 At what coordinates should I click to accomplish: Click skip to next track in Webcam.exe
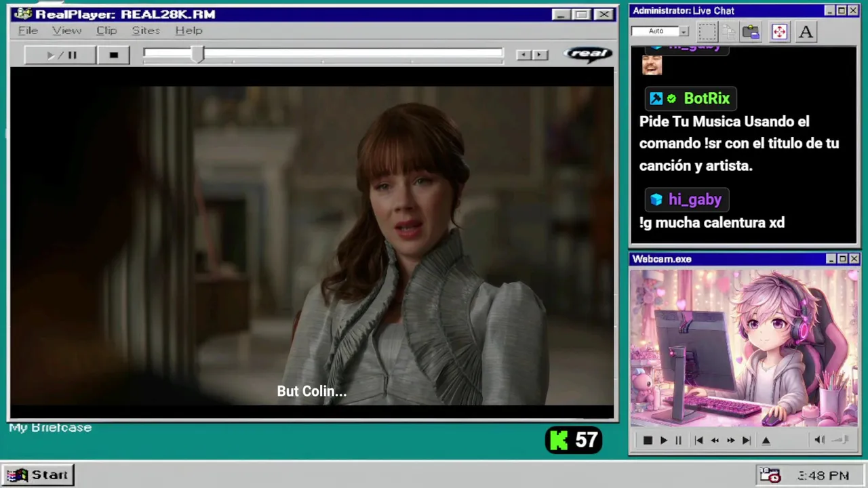(x=746, y=441)
